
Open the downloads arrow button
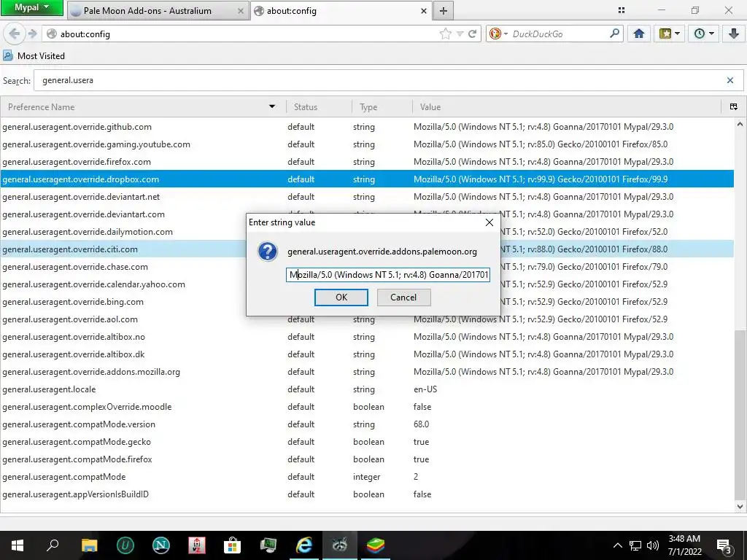[x=734, y=34]
